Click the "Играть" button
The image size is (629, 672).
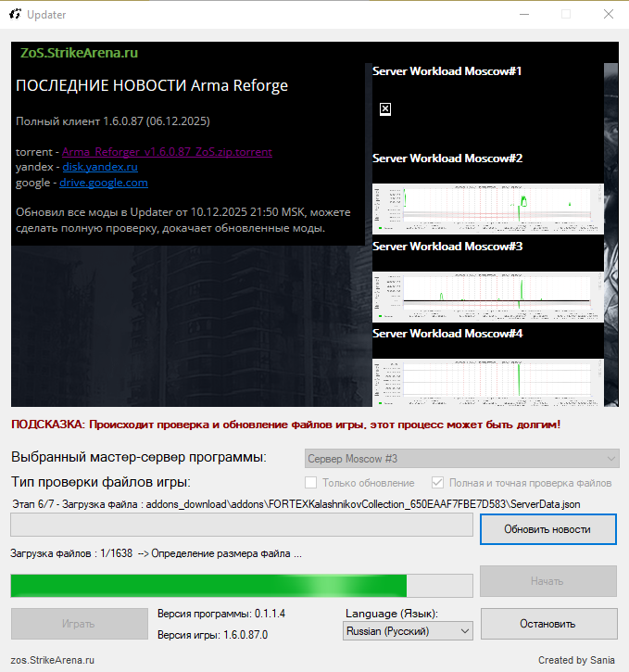(x=79, y=624)
